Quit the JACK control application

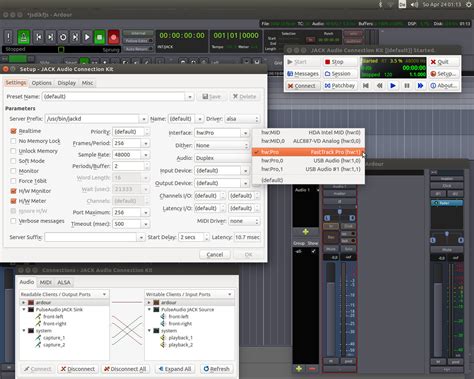(444, 62)
